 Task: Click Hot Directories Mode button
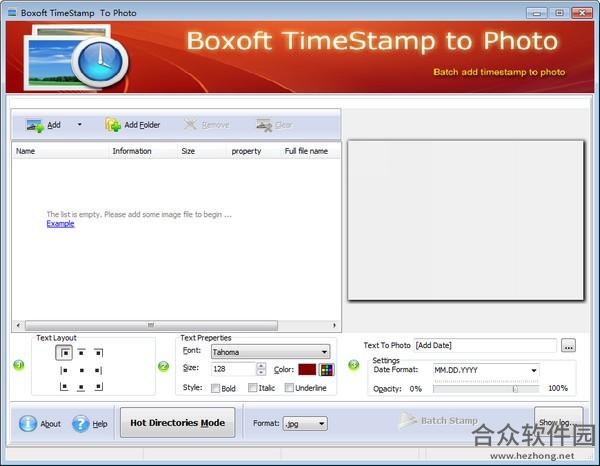click(x=178, y=423)
